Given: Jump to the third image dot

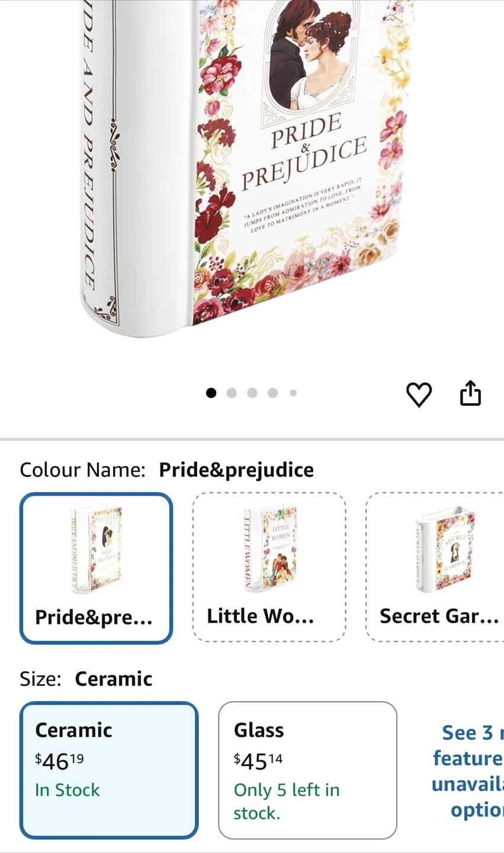Looking at the screenshot, I should click(x=252, y=393).
